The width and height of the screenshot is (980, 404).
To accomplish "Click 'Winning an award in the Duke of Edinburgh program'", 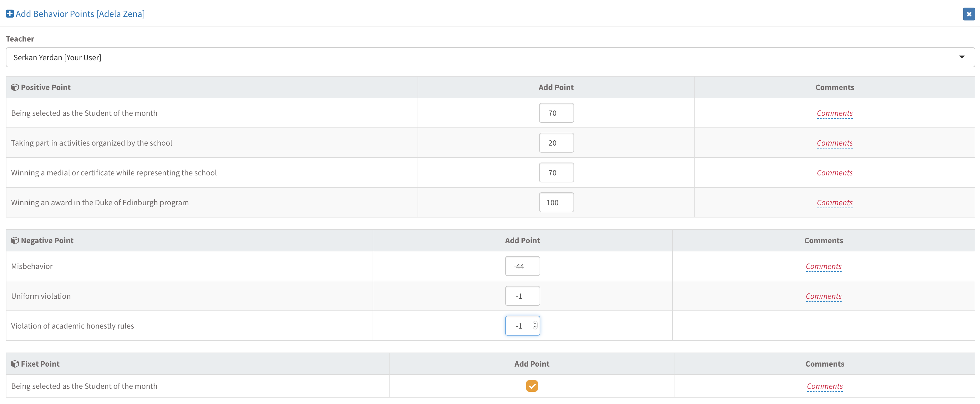I will (x=100, y=203).
